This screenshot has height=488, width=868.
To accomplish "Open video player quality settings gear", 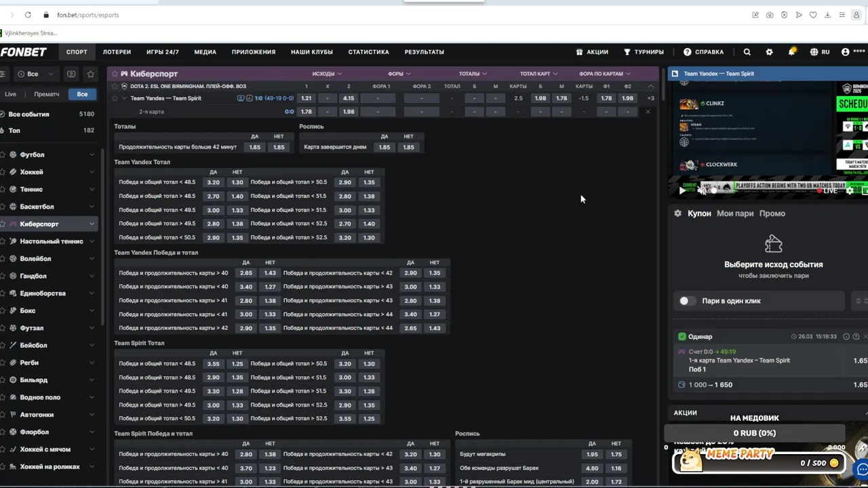I will [x=850, y=190].
